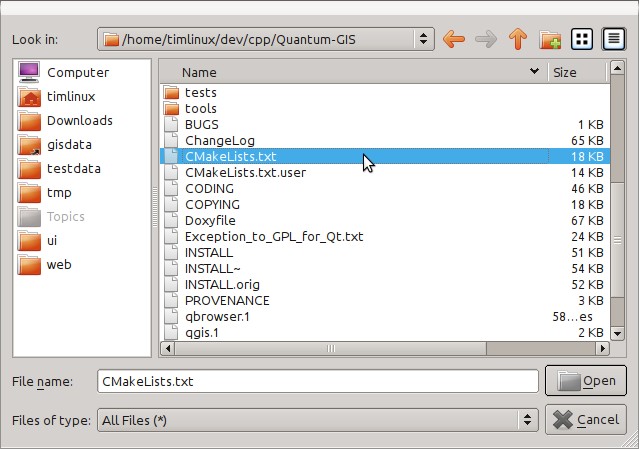The image size is (639, 449).
Task: Open Computer in the sidebar
Action: point(78,72)
